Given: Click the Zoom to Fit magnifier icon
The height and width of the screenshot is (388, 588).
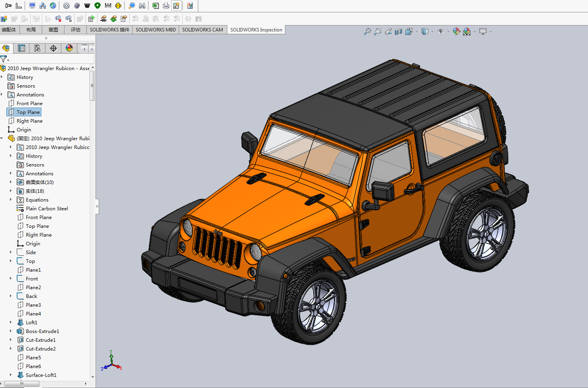Looking at the screenshot, I should click(x=367, y=31).
